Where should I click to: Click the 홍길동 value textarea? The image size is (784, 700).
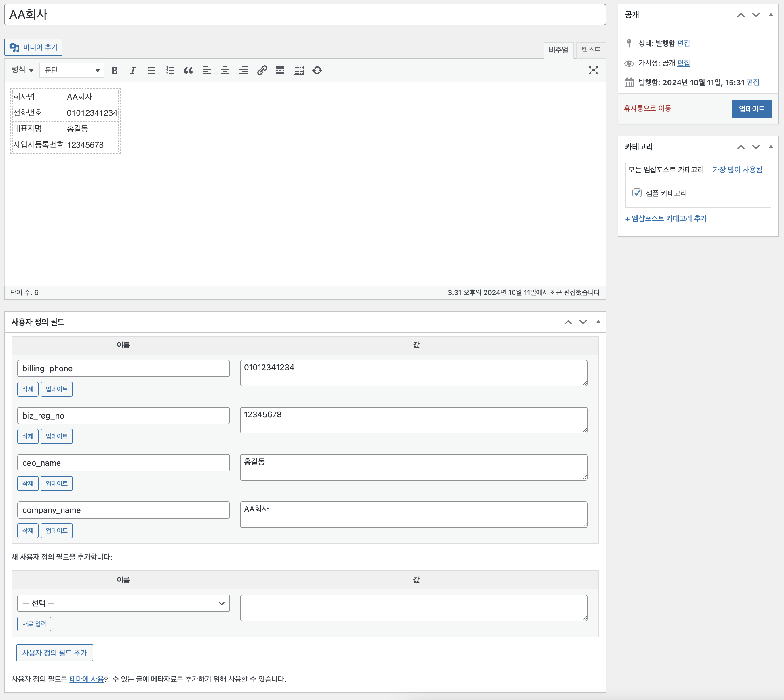(x=414, y=468)
